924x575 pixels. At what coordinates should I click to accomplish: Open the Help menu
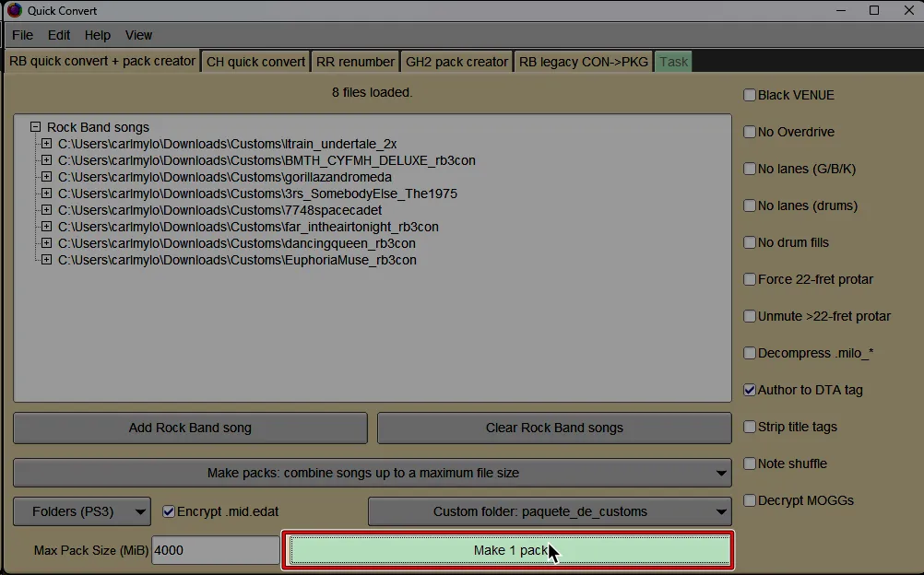97,35
